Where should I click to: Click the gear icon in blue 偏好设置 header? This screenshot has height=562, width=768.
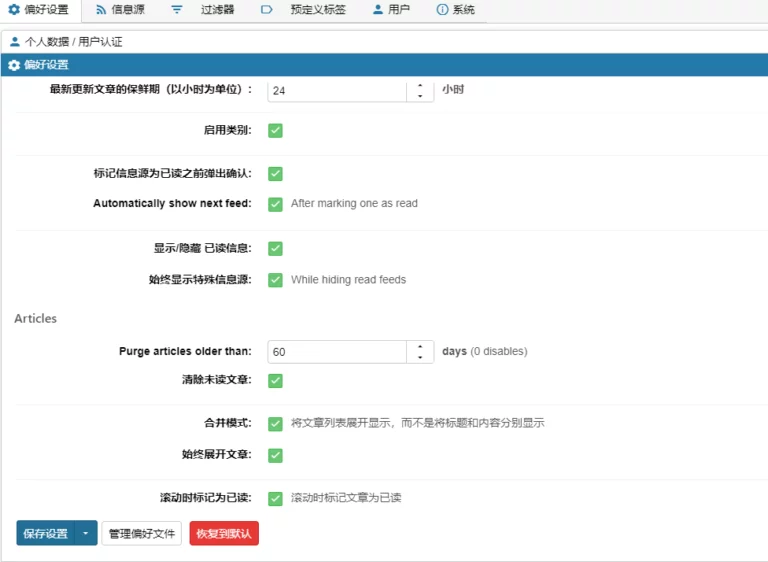click(14, 65)
